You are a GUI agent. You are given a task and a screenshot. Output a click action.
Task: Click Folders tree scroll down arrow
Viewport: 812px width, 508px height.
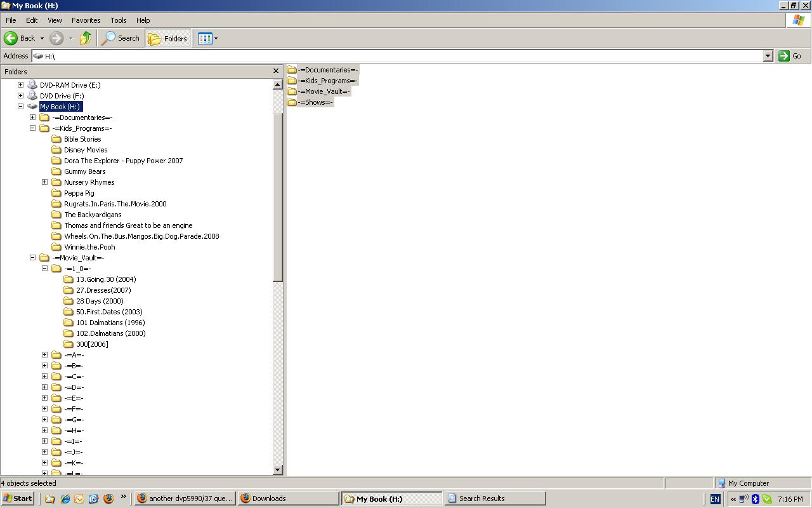[x=277, y=470]
